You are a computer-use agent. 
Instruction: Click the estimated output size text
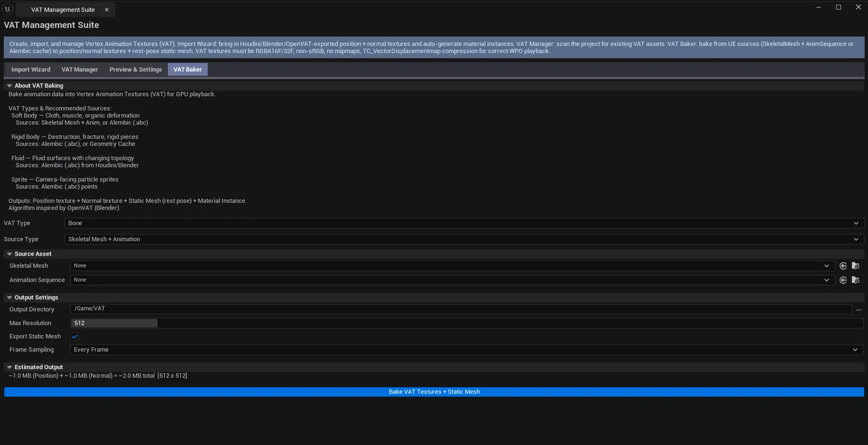point(98,376)
